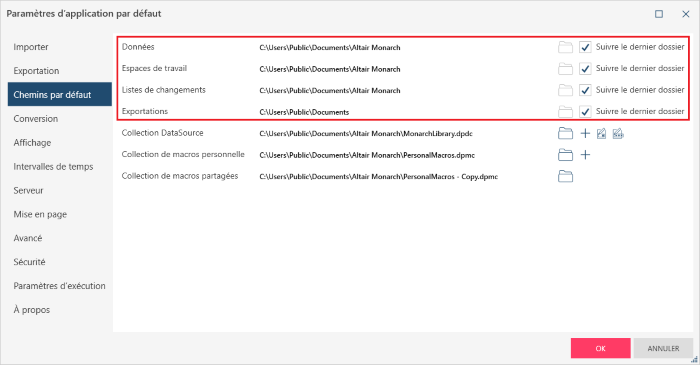Browse for Collection de macros personnelle file

[565, 155]
